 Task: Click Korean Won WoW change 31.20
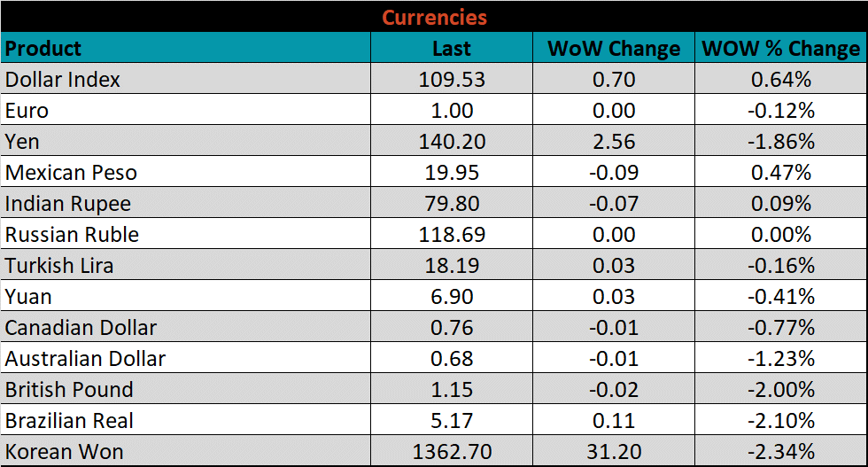(x=613, y=452)
